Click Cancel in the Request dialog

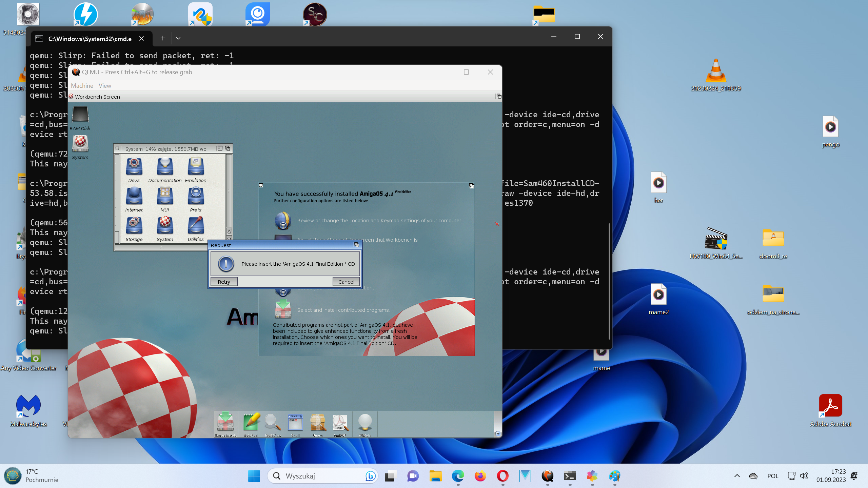tap(346, 282)
